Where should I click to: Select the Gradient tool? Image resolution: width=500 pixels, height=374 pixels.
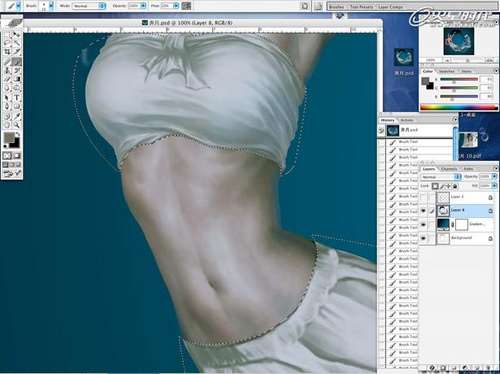coord(17,79)
